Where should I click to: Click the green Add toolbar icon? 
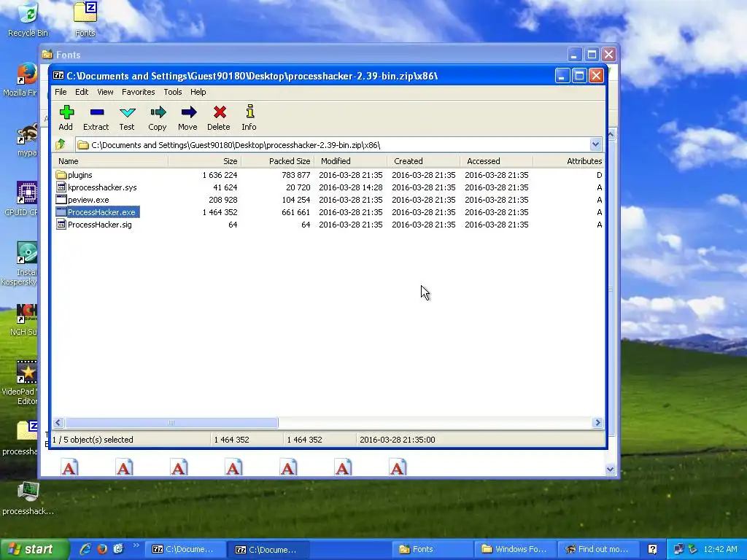click(66, 112)
